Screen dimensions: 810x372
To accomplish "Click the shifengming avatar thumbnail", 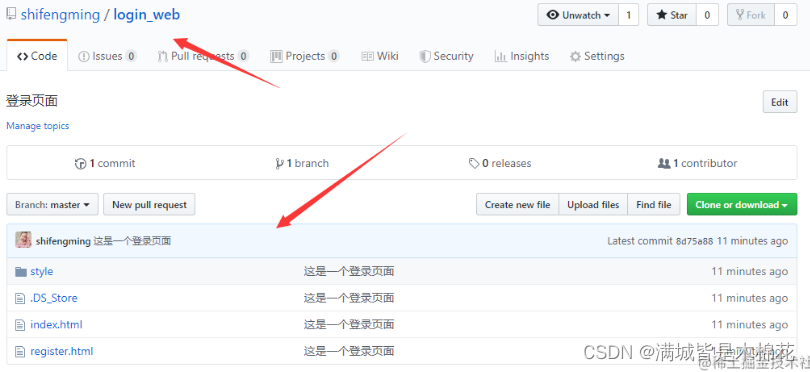I will pyautogui.click(x=23, y=240).
